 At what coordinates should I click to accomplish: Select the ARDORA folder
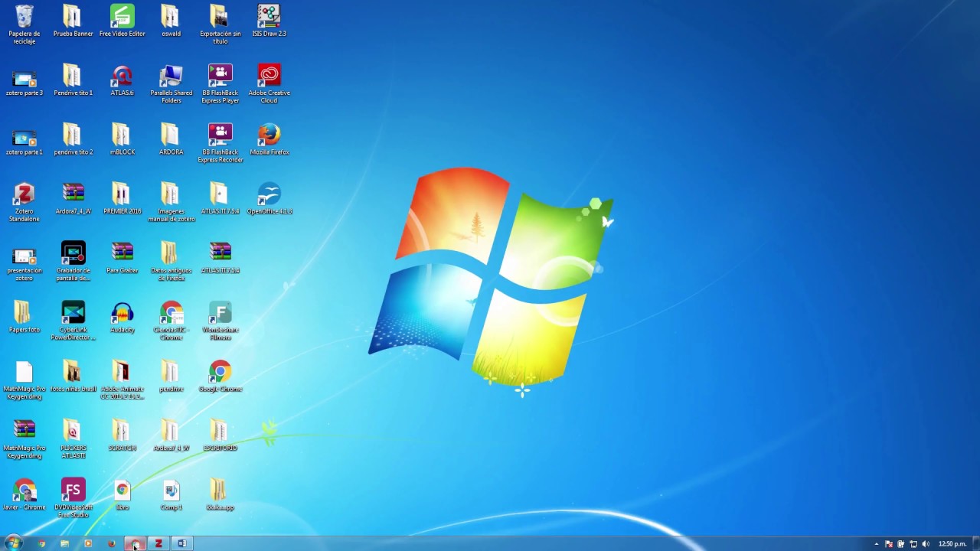[171, 140]
